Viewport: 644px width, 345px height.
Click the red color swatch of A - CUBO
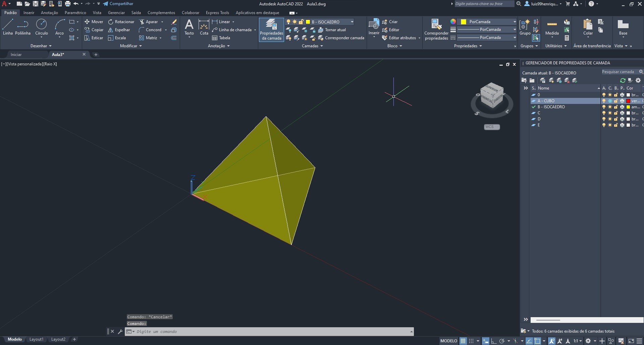click(628, 101)
